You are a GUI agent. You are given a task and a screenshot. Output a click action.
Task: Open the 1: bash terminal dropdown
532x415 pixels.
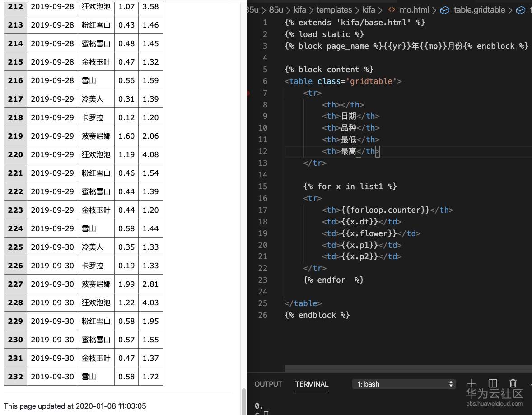404,384
